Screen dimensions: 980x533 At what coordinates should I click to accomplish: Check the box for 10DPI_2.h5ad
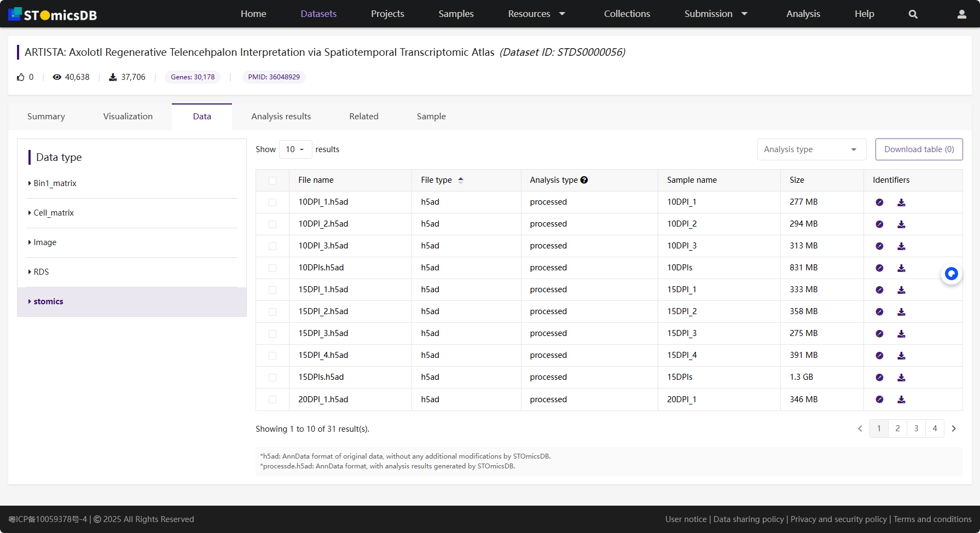272,224
